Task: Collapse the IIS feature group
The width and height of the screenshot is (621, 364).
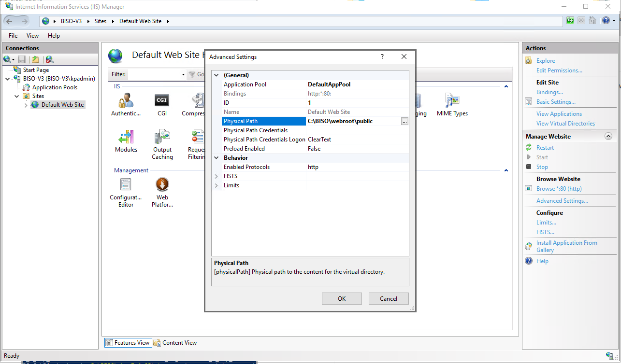Action: (x=506, y=86)
